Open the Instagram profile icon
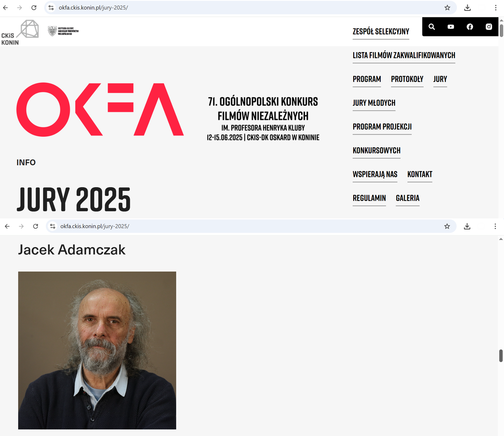The image size is (504, 436). (489, 27)
